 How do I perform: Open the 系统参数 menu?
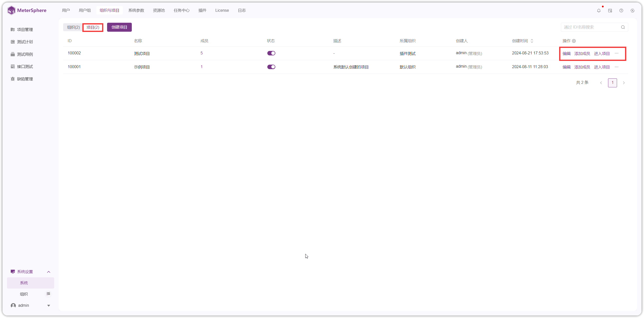(x=136, y=10)
